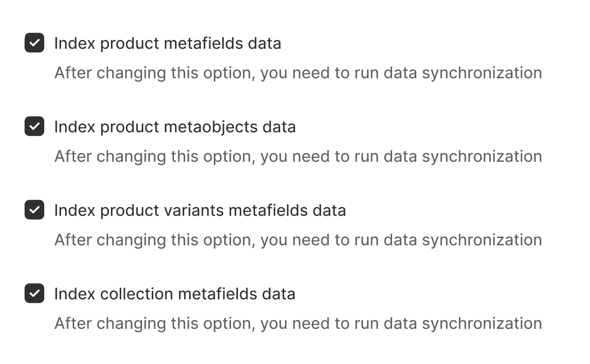Screen dimensions: 590x364
Task: Click the checkmark icon beside product metafields
Action: 34,43
